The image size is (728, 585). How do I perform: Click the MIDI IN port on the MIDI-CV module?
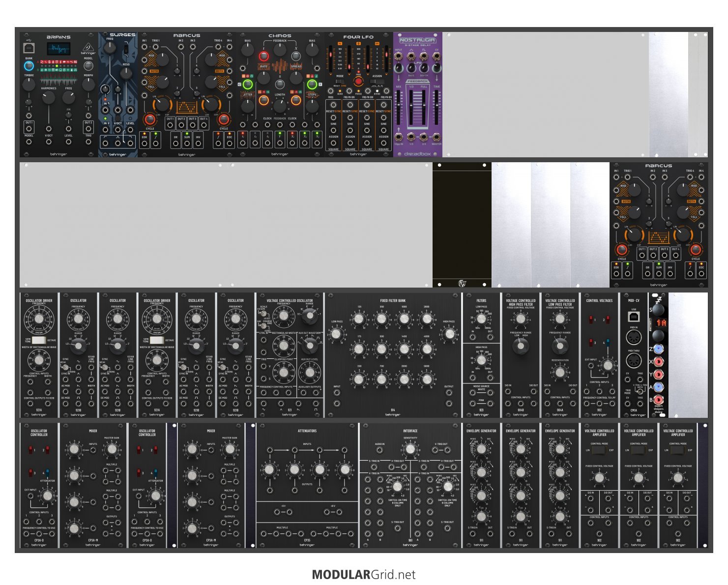pyautogui.click(x=634, y=338)
